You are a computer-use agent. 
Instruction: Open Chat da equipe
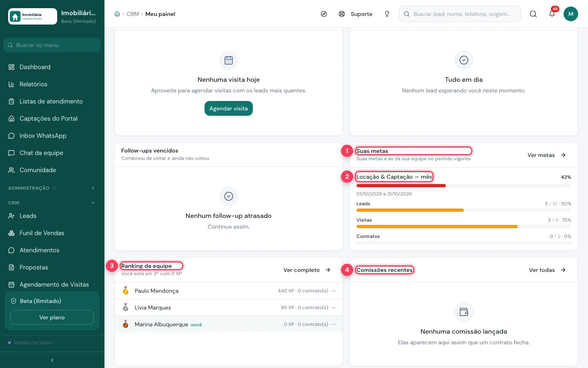click(x=52, y=153)
